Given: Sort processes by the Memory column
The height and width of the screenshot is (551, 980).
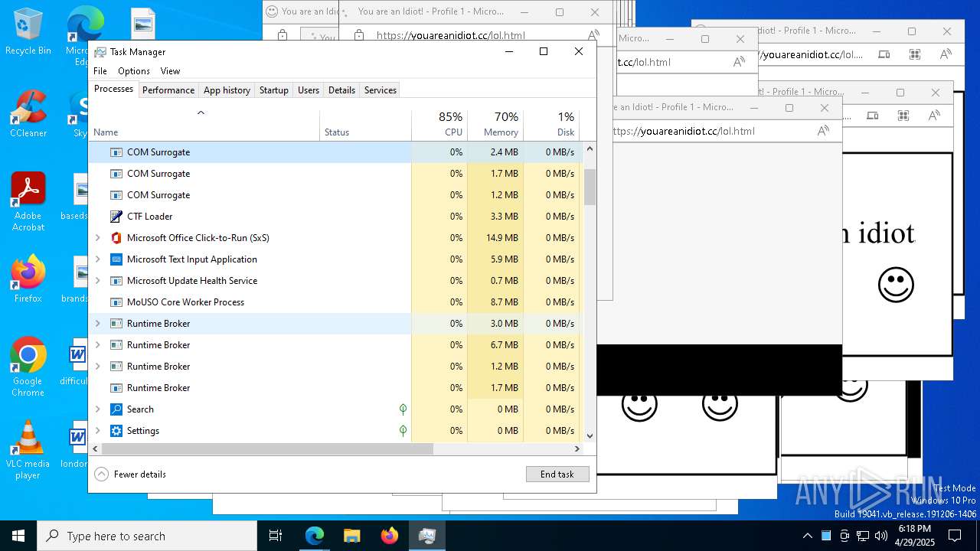Looking at the screenshot, I should point(495,125).
